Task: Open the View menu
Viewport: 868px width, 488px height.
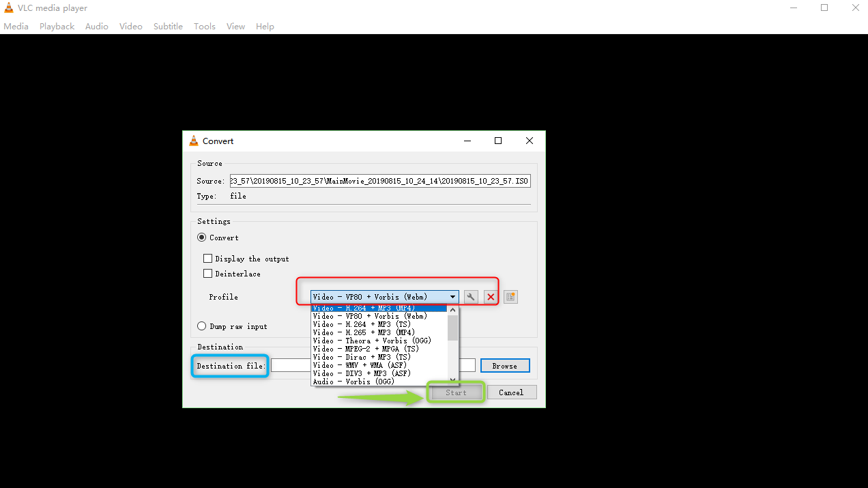Action: (236, 26)
